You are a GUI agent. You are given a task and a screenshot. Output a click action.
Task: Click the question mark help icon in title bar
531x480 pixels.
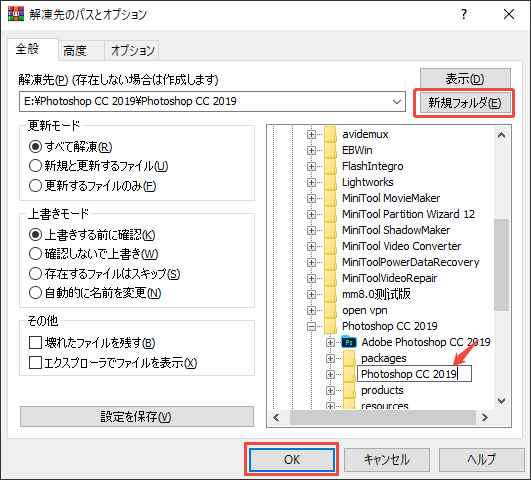click(x=464, y=14)
